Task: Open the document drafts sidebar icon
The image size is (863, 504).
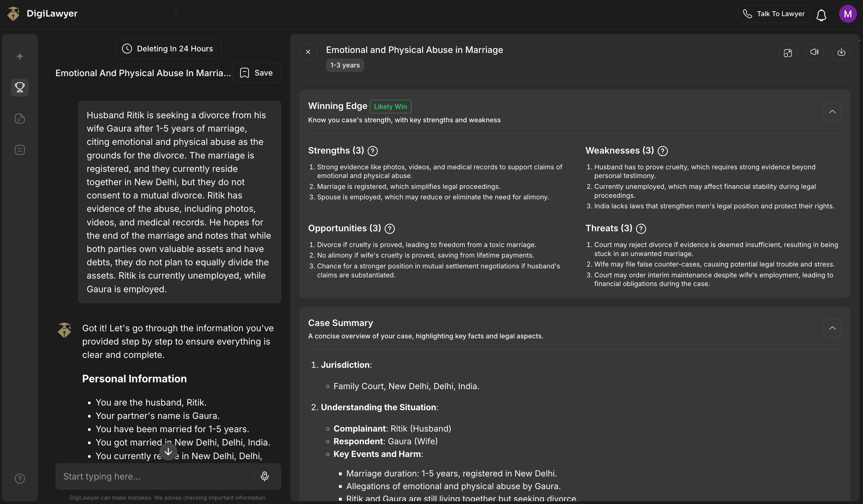Action: click(x=20, y=119)
